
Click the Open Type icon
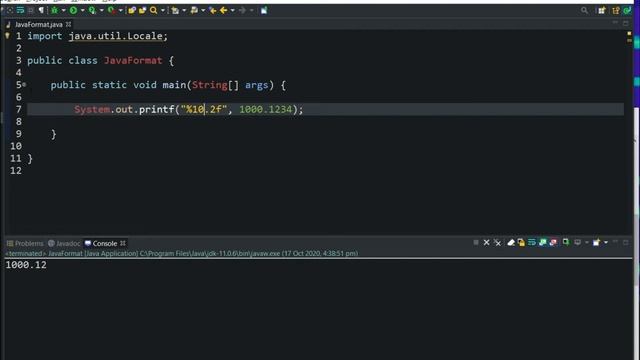click(x=132, y=10)
